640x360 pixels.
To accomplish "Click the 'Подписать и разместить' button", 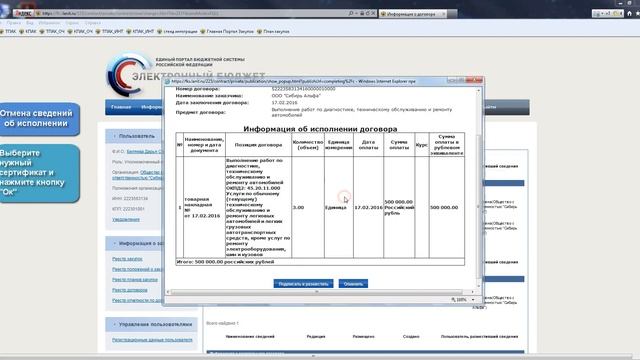I will pos(303,284).
